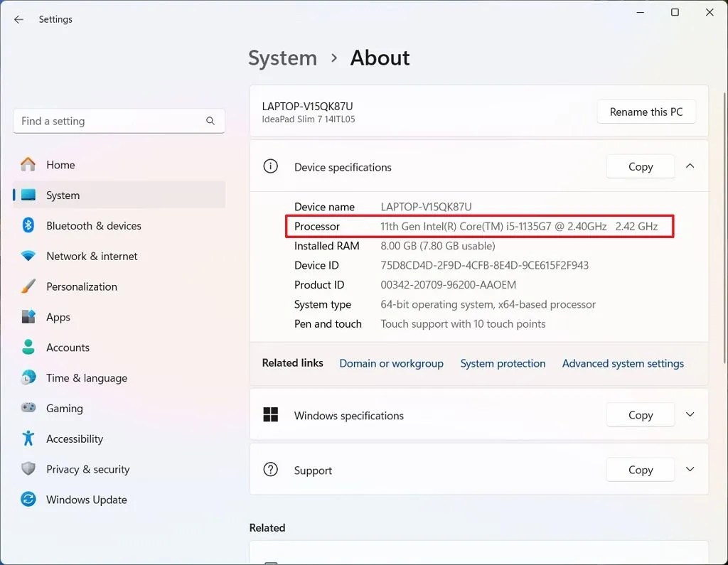This screenshot has width=728, height=565.
Task: Open Accounts settings
Action: [x=68, y=348]
